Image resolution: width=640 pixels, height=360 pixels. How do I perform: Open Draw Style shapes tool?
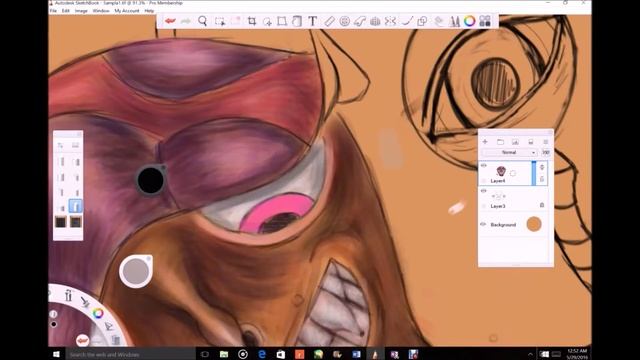422,21
